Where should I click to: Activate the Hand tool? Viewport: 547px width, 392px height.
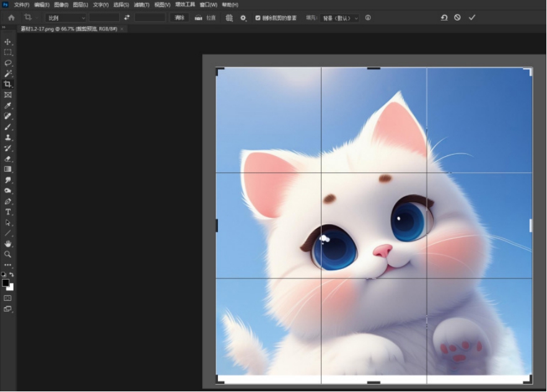coord(8,243)
